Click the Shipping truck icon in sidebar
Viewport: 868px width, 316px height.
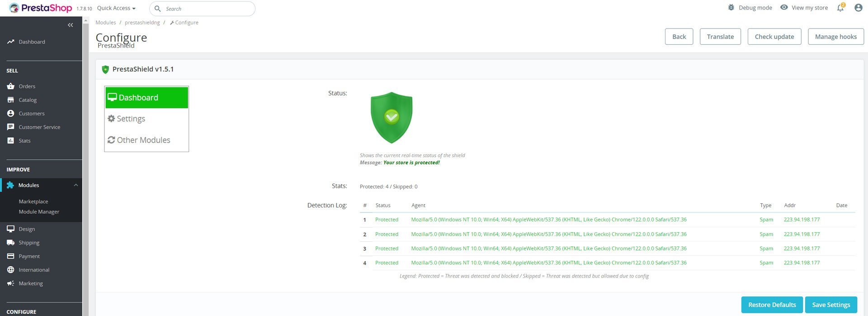(11, 243)
